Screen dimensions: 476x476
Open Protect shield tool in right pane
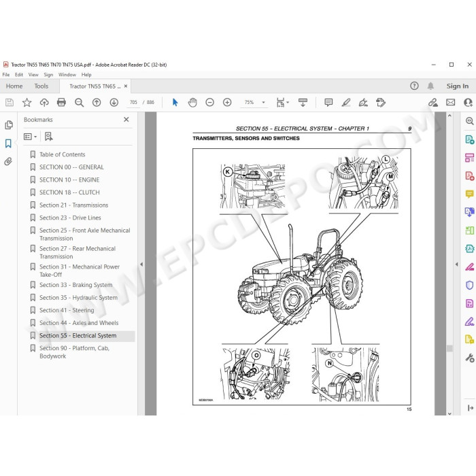click(x=469, y=285)
